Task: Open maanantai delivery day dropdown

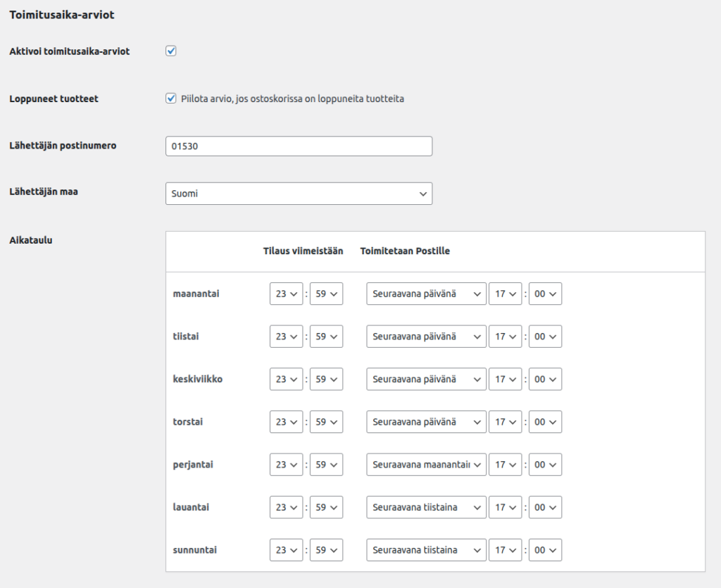Action: click(426, 294)
